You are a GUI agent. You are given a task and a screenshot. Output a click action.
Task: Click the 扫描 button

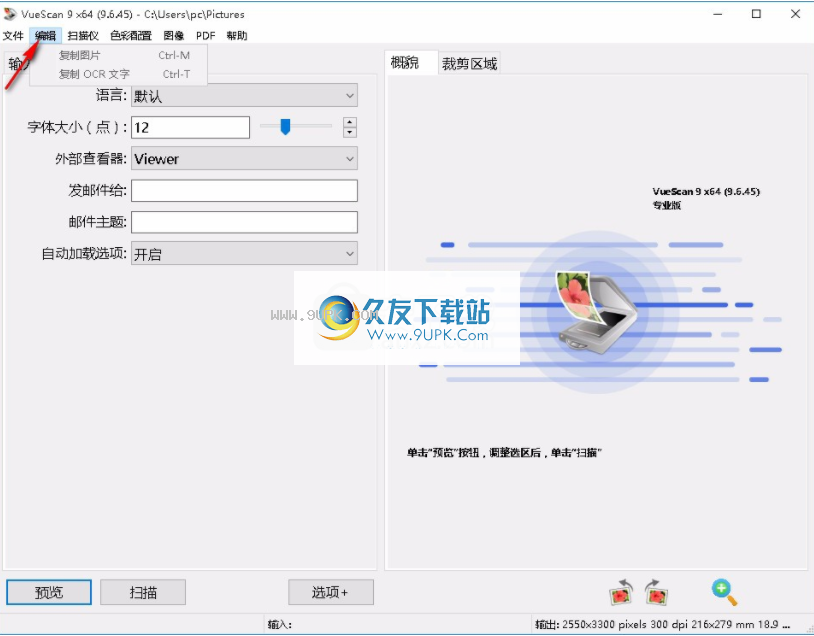coord(143,592)
